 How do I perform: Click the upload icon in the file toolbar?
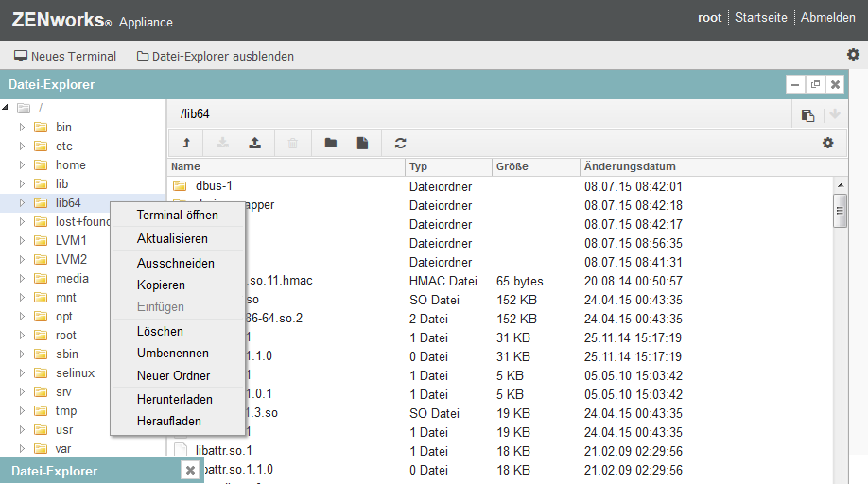(x=254, y=144)
